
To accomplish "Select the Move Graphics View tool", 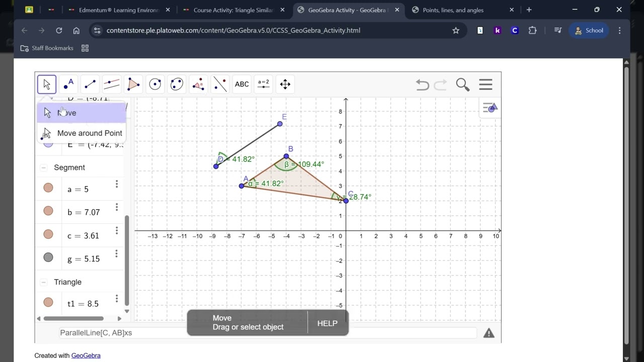I will coord(285,84).
